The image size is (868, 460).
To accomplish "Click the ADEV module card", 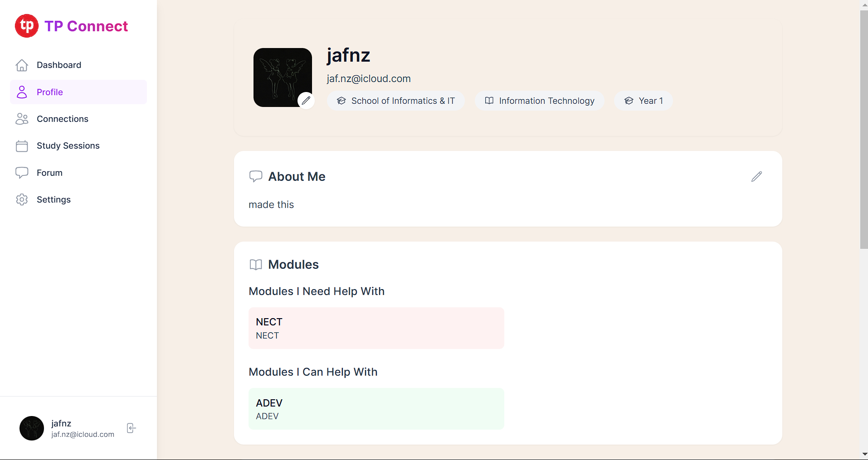I will pyautogui.click(x=376, y=408).
